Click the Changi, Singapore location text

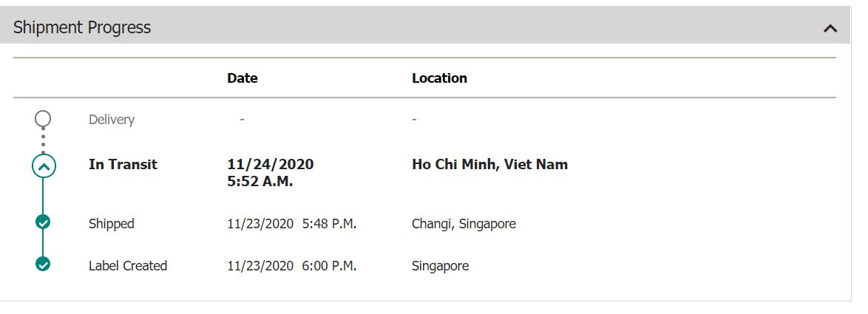464,224
